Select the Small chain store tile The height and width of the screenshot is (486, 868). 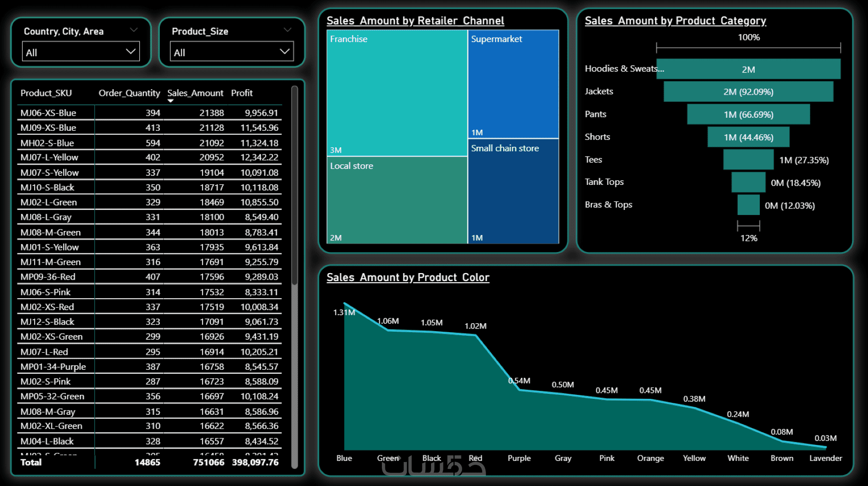[513, 191]
